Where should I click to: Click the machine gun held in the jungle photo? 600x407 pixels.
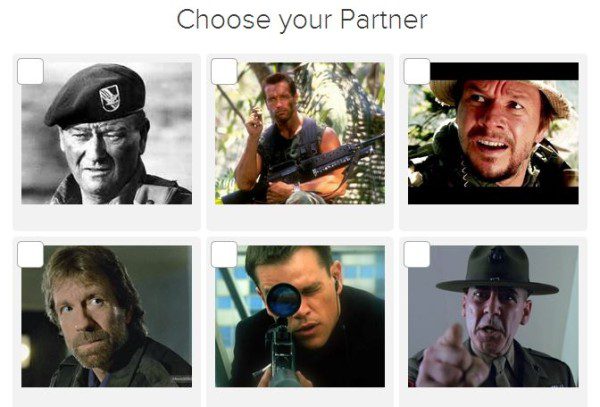pos(302,168)
